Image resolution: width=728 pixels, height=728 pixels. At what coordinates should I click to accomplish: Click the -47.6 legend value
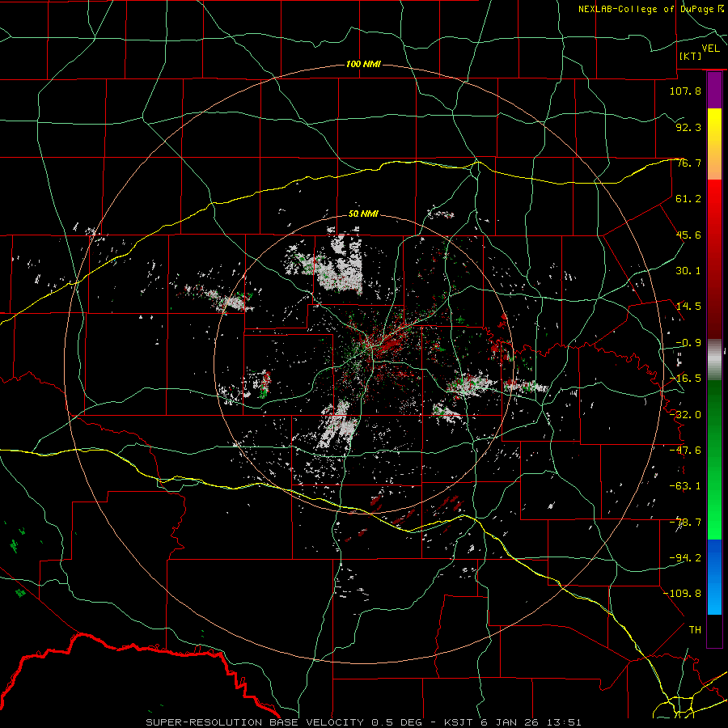point(685,451)
